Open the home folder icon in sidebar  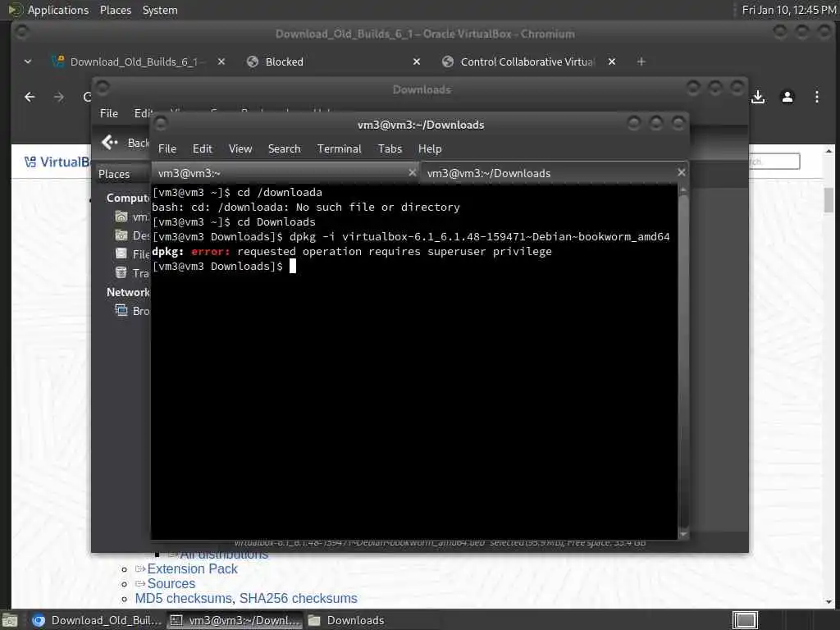click(121, 217)
